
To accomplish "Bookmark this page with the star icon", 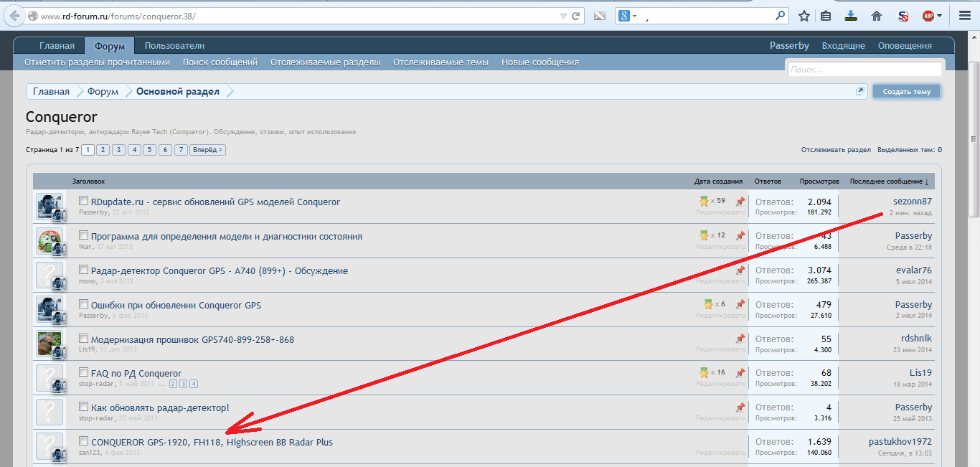I will [804, 15].
